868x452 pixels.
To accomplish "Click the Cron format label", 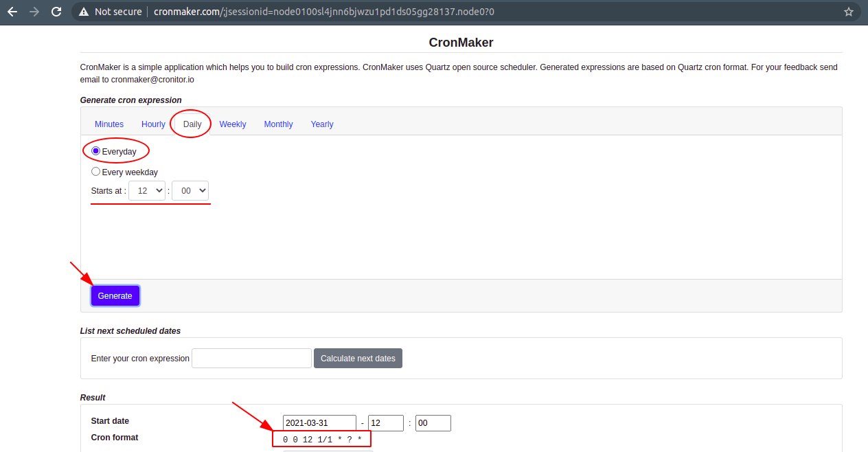I will (115, 438).
